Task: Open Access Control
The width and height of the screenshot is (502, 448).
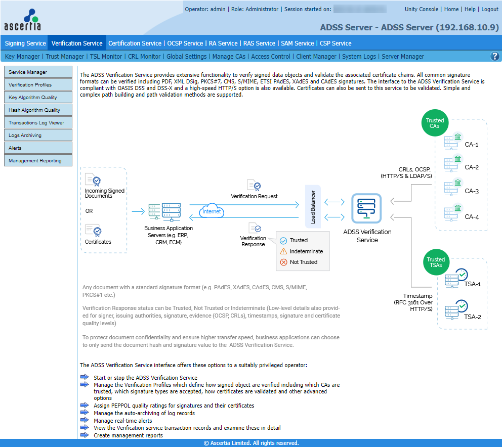Action: point(271,56)
